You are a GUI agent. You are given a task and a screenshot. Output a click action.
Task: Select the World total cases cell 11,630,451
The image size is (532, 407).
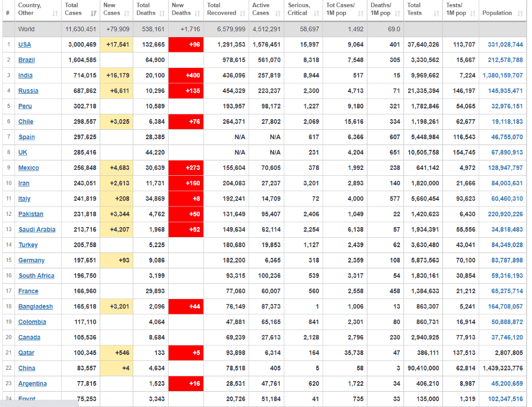click(81, 29)
